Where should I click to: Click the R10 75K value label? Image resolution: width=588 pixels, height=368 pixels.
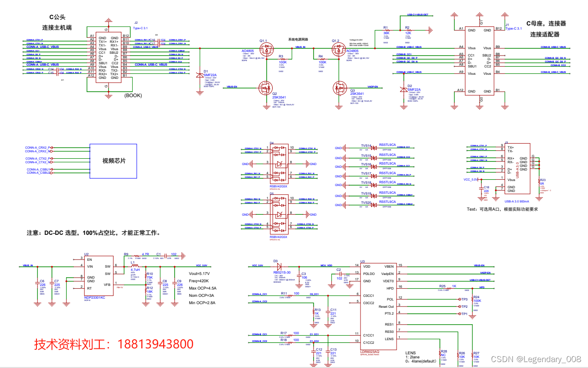149,277
